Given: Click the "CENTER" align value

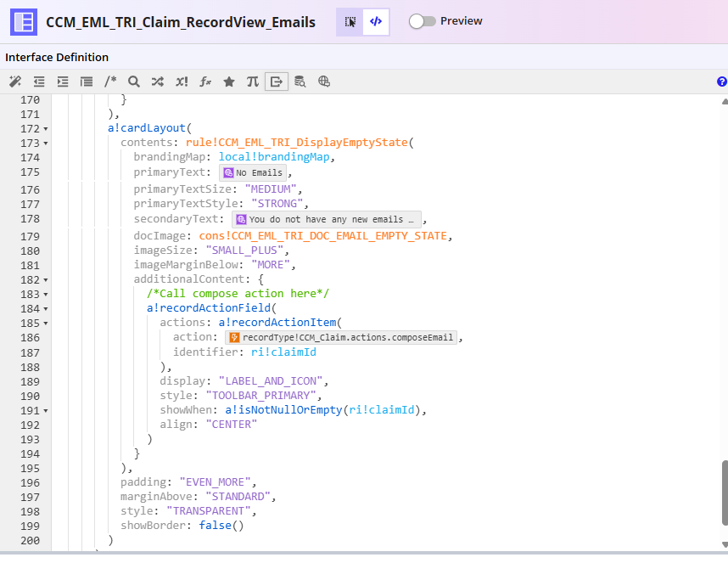Looking at the screenshot, I should click(232, 424).
